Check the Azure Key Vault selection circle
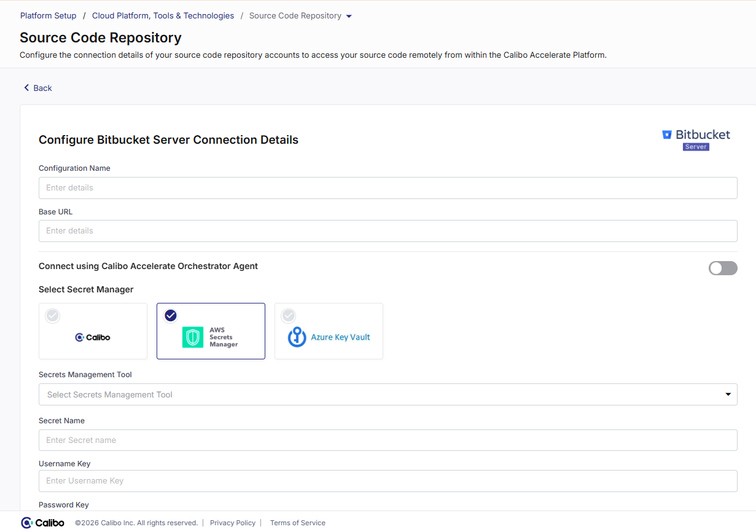This screenshot has width=756, height=532. point(289,316)
